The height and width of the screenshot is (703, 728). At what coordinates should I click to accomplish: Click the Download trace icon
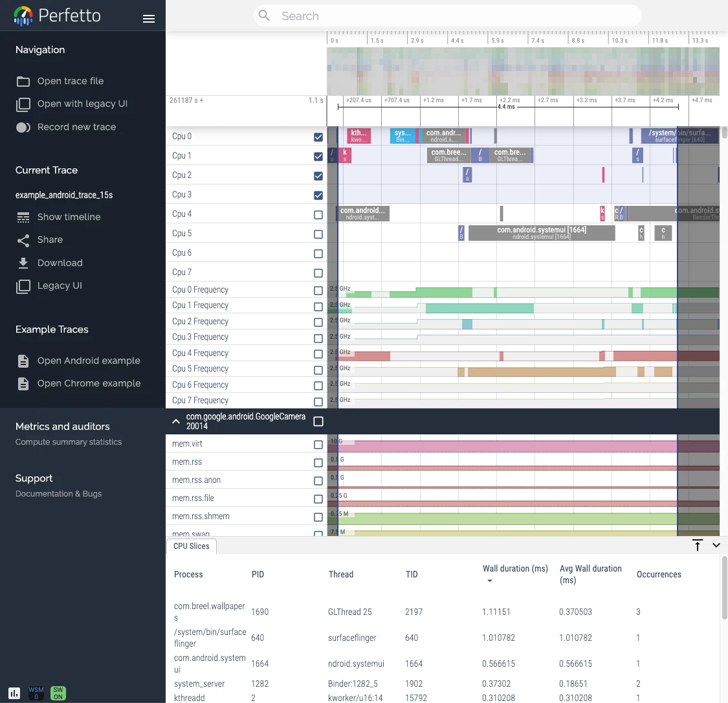pos(23,263)
